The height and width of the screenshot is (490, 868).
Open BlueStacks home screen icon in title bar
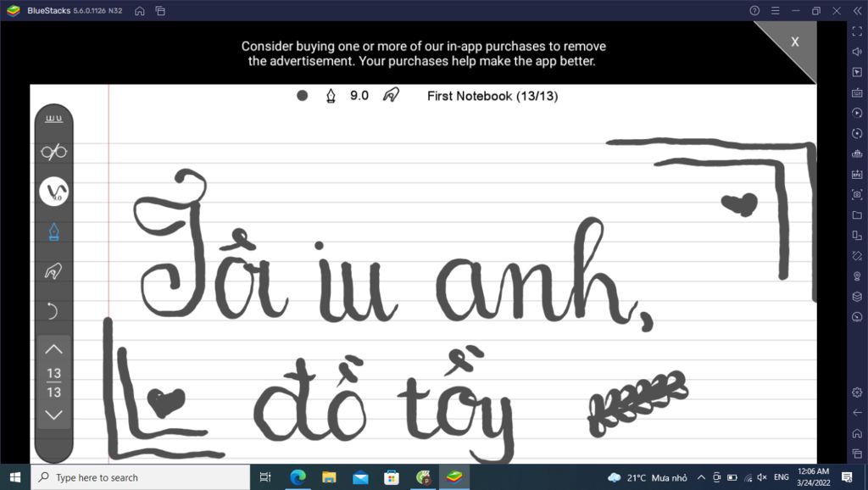(x=140, y=10)
